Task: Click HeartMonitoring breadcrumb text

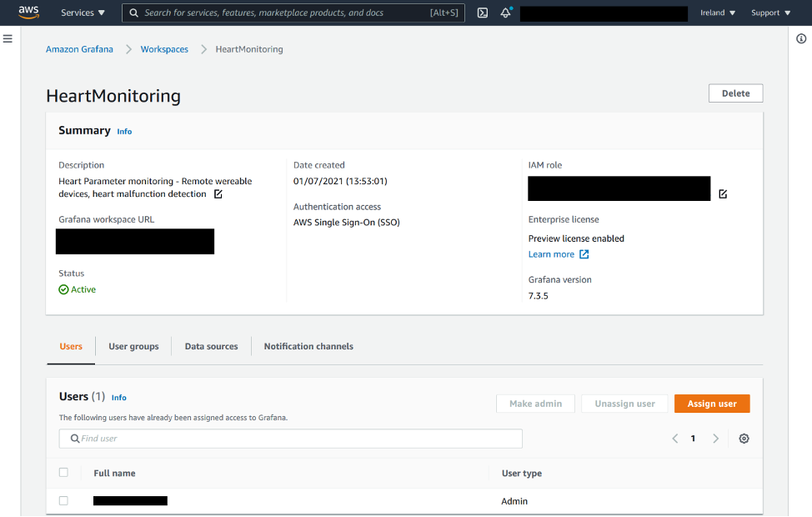Action: coord(249,49)
